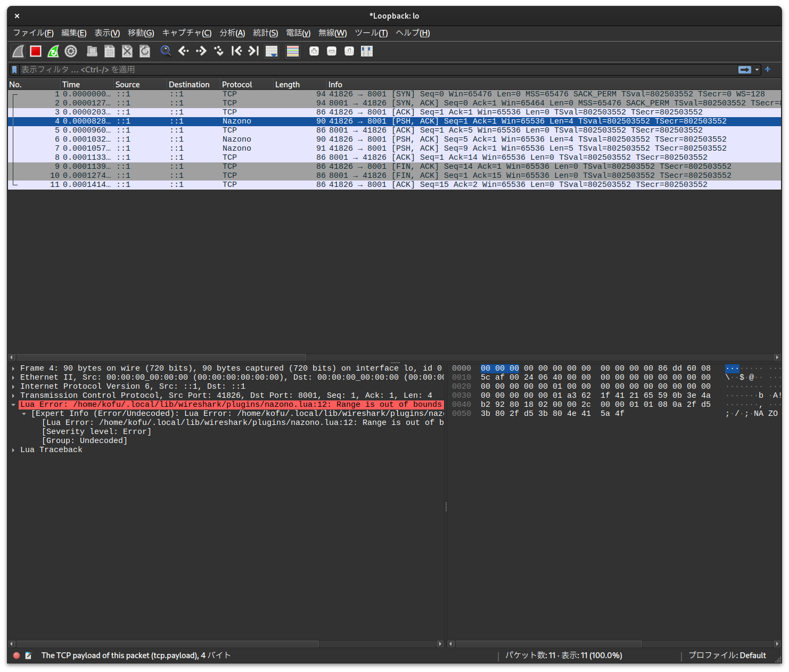Click the プロファイル: Default status text
The image size is (789, 672).
(727, 655)
